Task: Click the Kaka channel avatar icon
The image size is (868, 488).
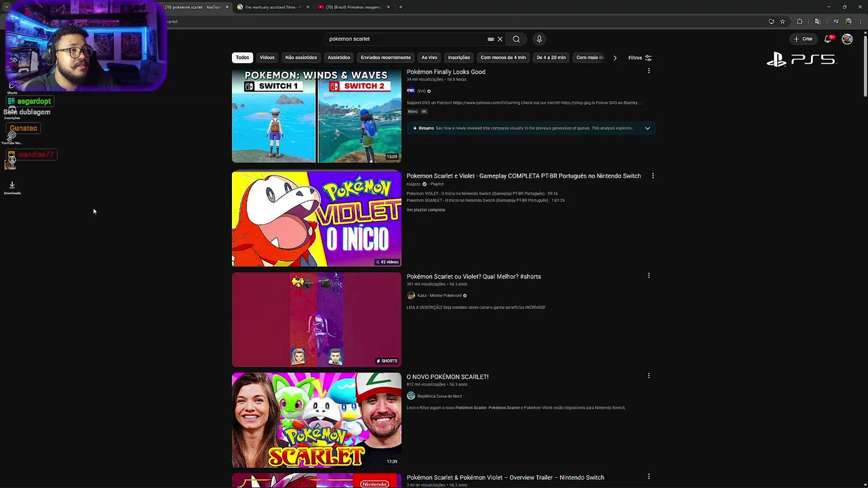Action: tap(410, 296)
